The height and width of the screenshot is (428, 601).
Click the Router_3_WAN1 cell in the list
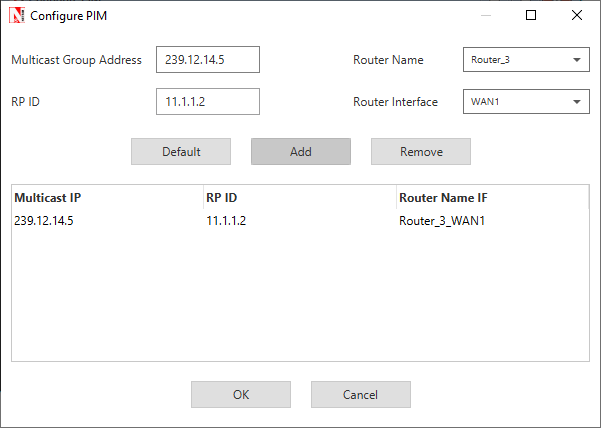pos(442,221)
